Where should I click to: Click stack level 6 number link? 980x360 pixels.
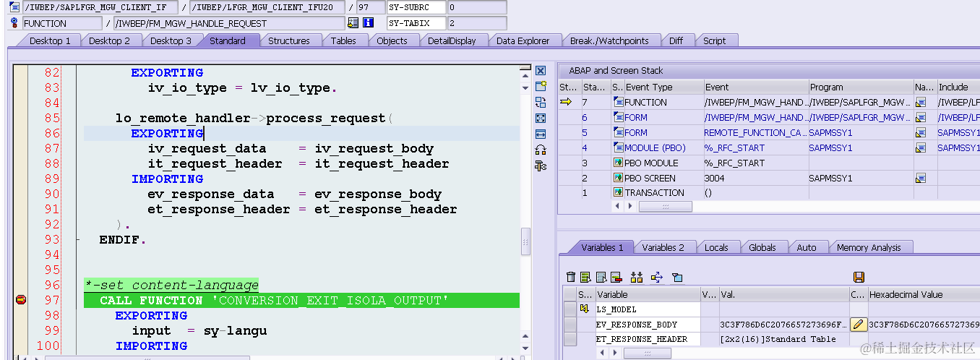[585, 118]
